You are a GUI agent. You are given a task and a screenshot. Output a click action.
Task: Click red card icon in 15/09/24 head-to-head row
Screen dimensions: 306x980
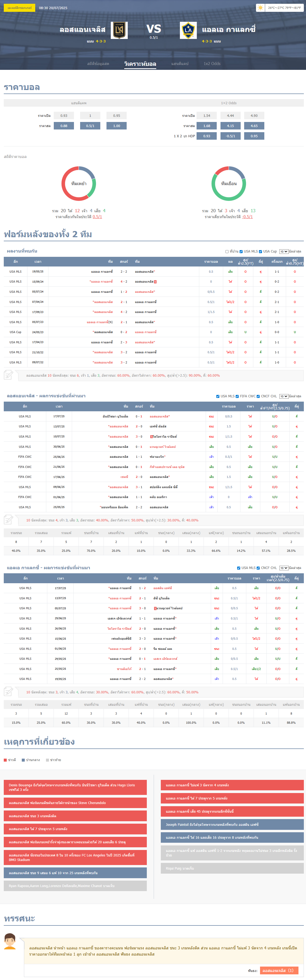point(155,282)
